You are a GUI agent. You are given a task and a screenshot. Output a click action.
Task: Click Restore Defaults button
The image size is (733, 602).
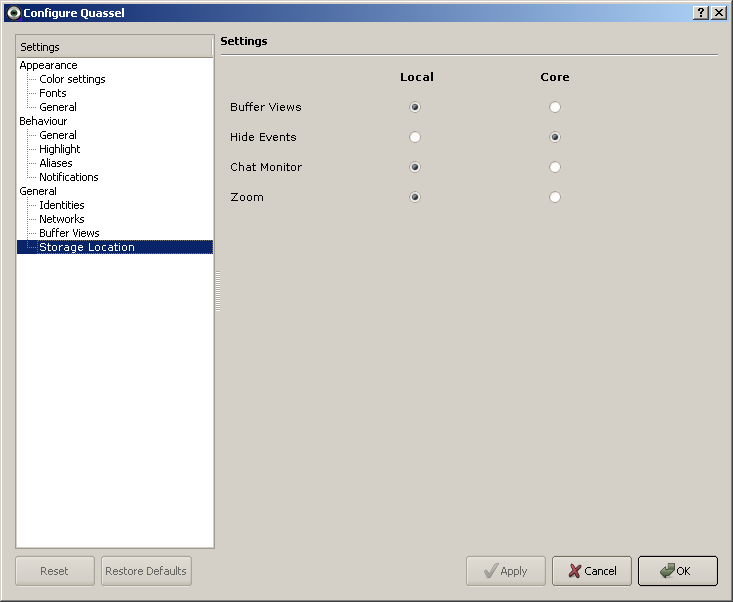point(146,571)
